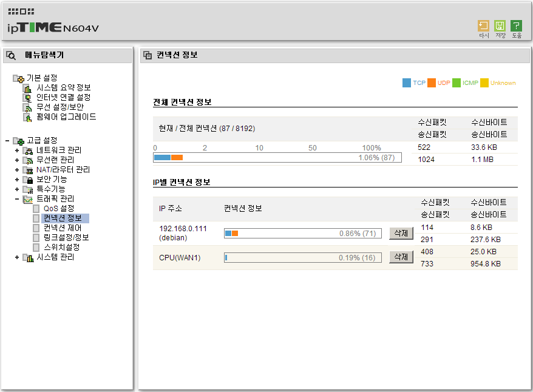Click the 0.19% (16) connection bar

pos(303,258)
